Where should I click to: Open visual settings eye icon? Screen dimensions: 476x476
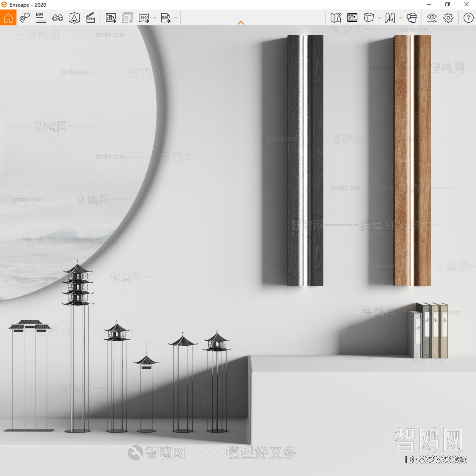click(x=432, y=18)
